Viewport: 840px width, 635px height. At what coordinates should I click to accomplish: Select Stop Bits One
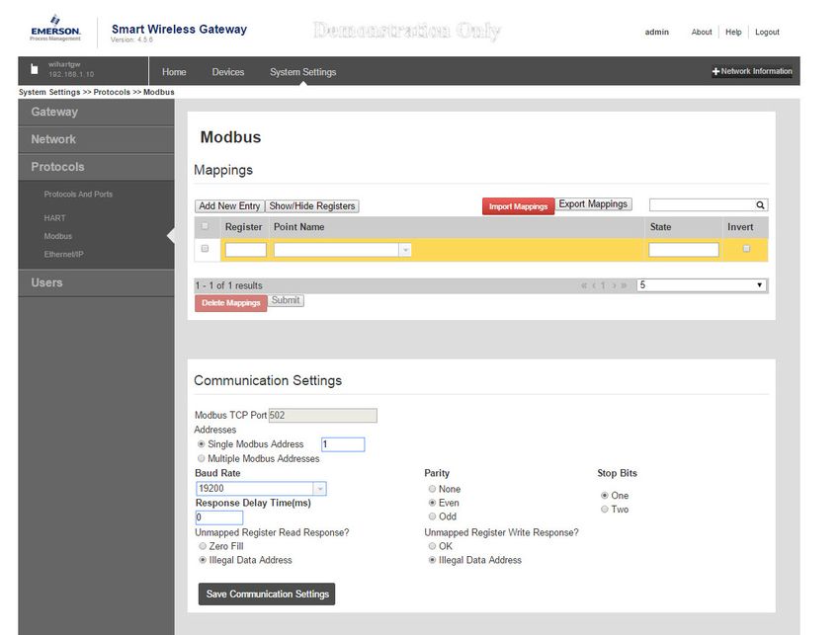604,495
